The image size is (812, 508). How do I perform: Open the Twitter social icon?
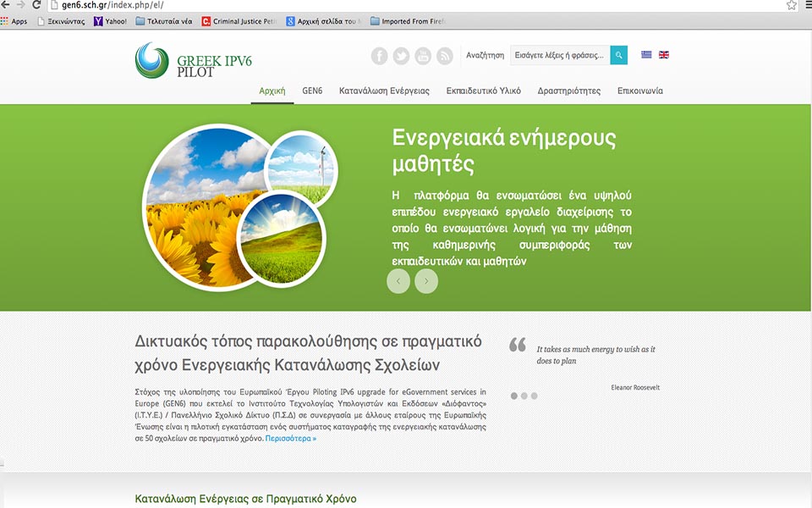(401, 56)
